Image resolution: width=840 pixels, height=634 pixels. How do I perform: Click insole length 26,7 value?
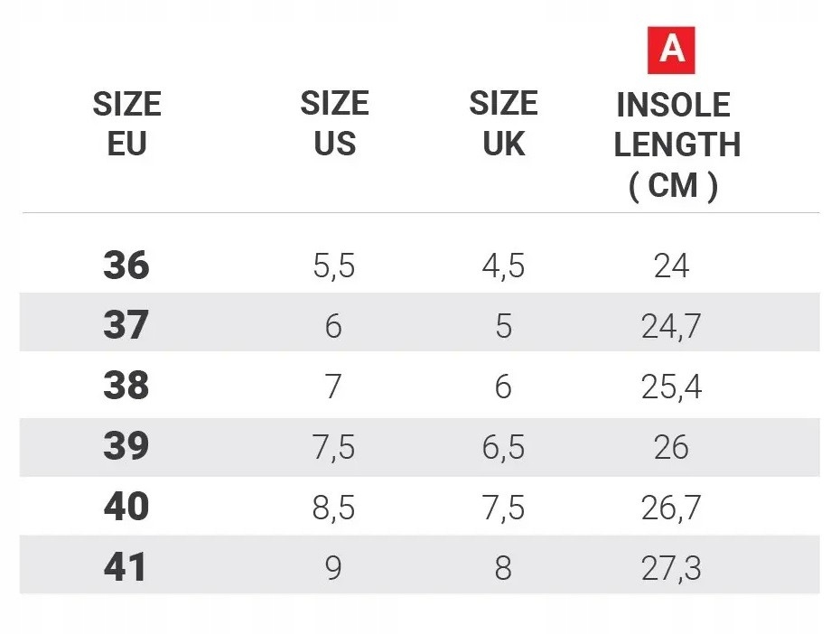click(x=671, y=508)
